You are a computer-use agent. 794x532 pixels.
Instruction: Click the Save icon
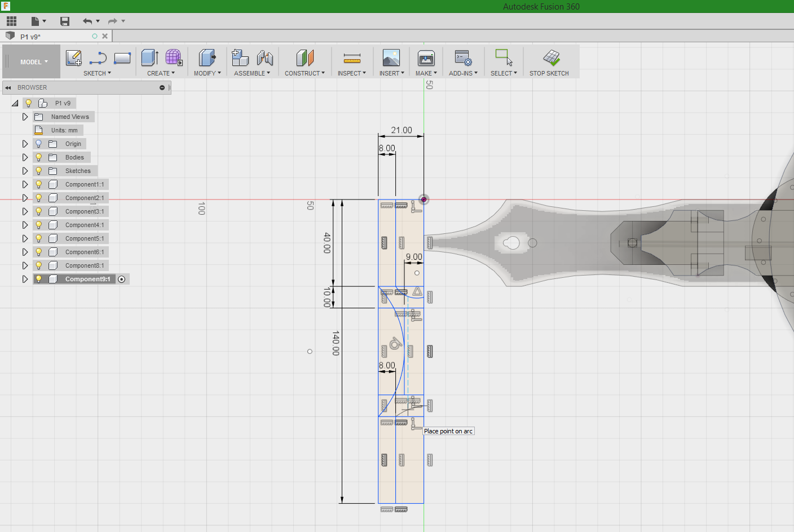point(65,21)
